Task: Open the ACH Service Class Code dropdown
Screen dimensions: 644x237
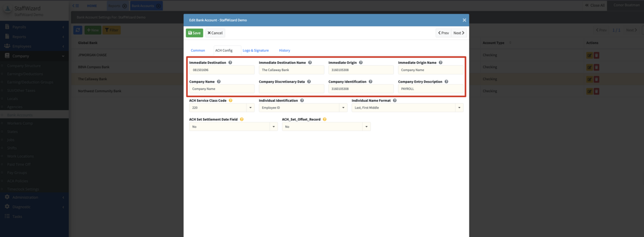Action: click(x=251, y=108)
